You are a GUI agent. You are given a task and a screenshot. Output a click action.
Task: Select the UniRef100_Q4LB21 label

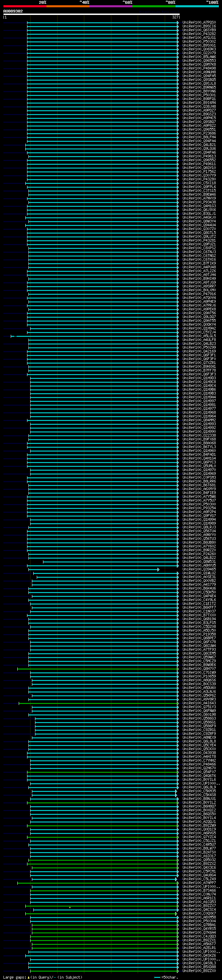pos(199,145)
